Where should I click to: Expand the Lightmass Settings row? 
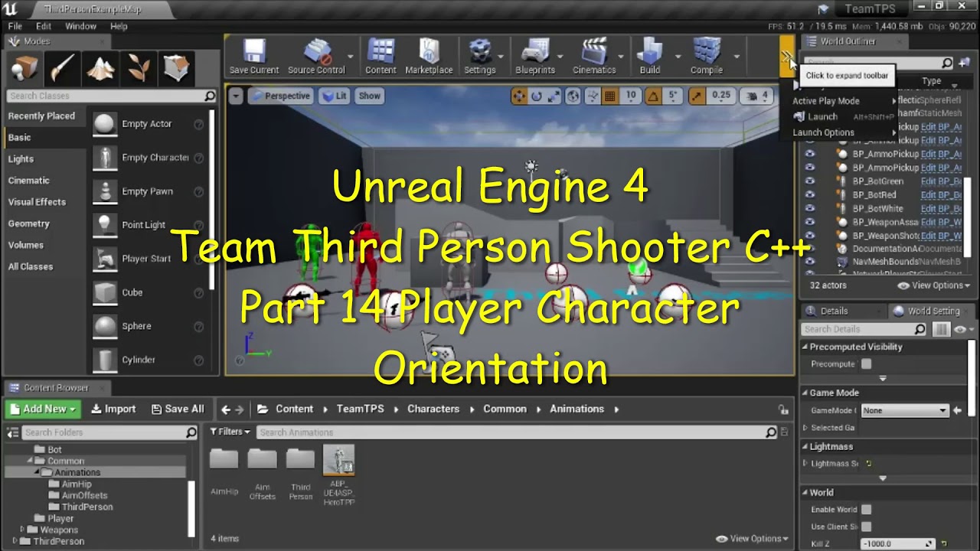coord(805,463)
